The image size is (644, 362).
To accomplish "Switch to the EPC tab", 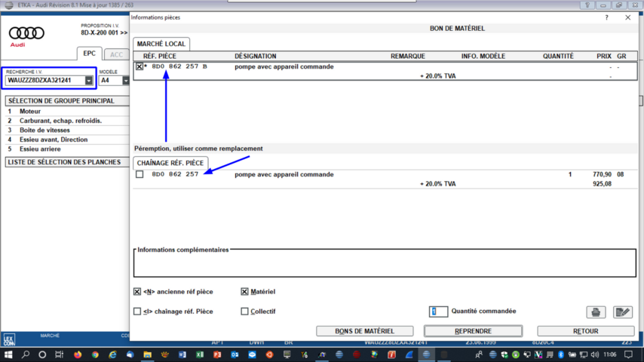I will 89,54.
